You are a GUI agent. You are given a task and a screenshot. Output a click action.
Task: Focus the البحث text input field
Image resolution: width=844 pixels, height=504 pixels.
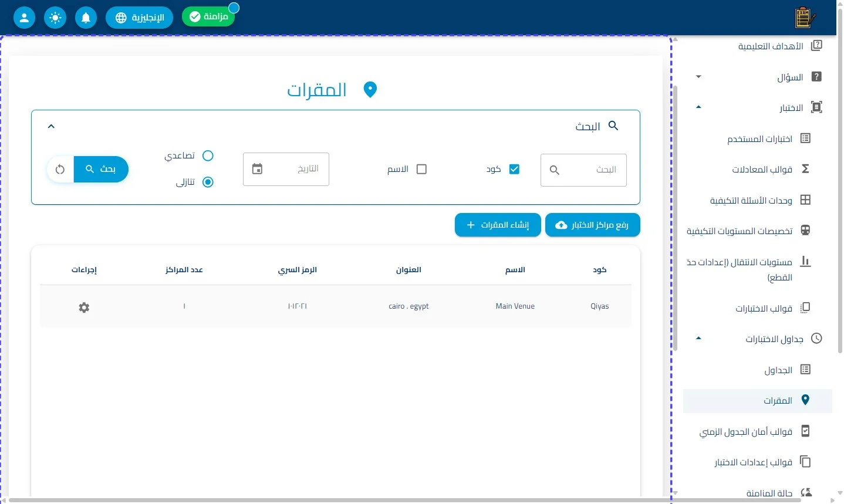[583, 170]
